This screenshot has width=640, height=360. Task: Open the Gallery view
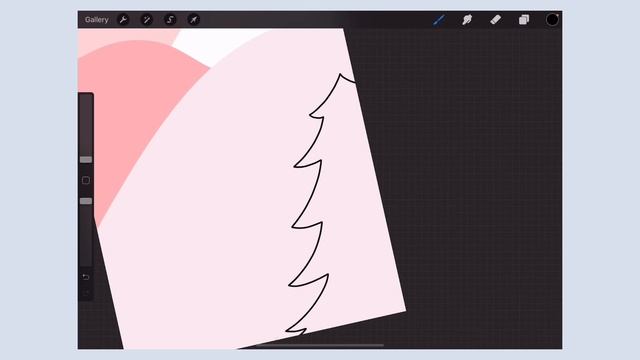click(97, 20)
